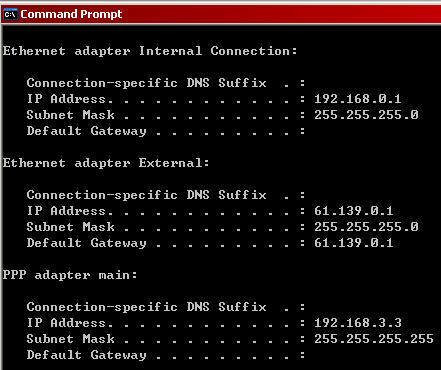Click the Internal Connection subnet mask value

[366, 115]
